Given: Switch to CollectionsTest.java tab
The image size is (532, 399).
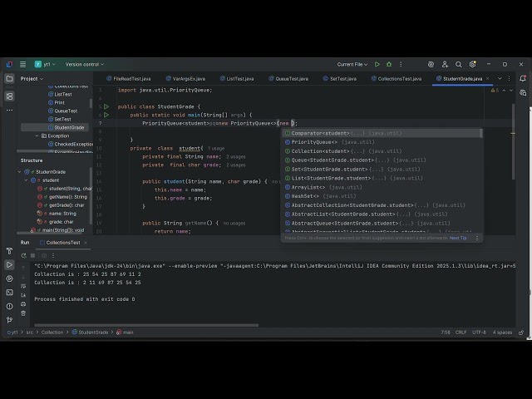Looking at the screenshot, I should click(397, 79).
